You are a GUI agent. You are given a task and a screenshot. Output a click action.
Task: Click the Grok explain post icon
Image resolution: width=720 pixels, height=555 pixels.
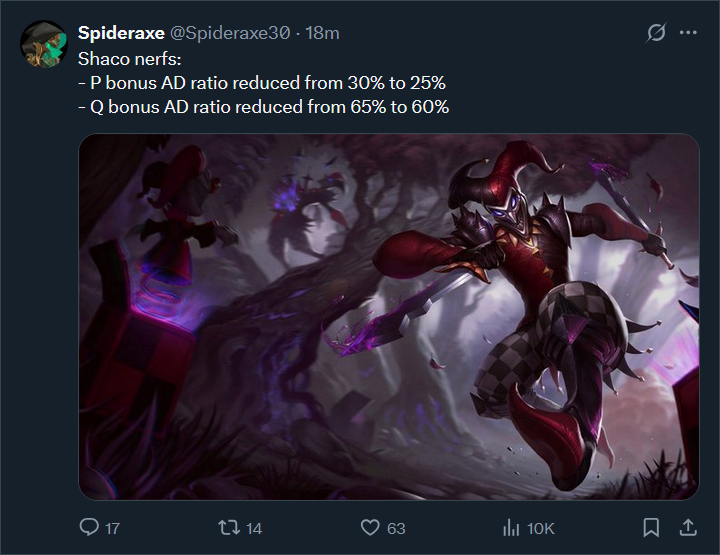[x=656, y=33]
